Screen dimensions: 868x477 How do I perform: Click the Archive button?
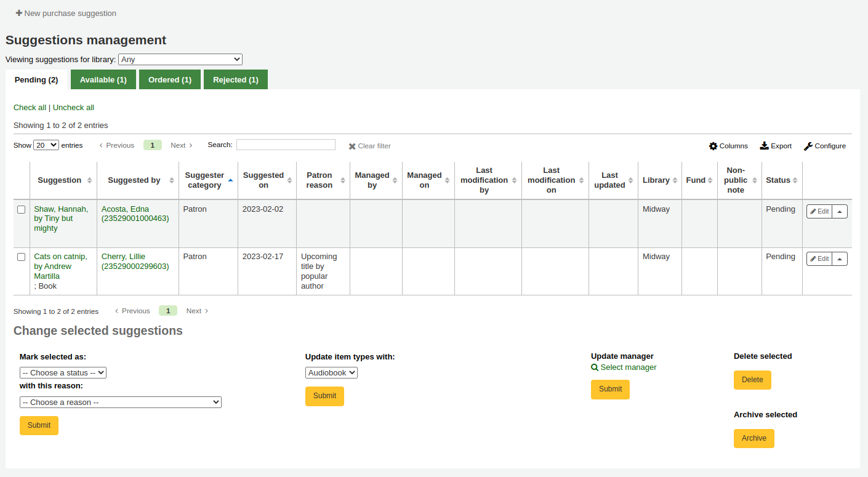point(753,438)
